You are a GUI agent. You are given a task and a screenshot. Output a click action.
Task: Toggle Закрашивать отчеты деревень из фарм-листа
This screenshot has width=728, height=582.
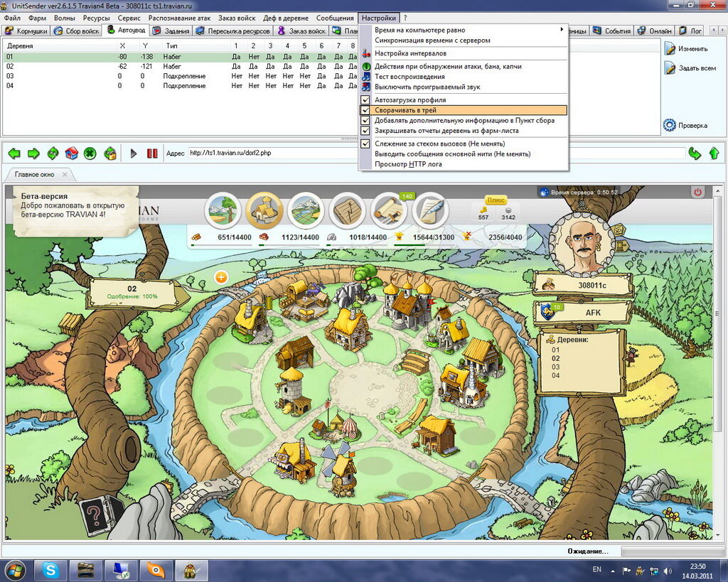(x=464, y=131)
